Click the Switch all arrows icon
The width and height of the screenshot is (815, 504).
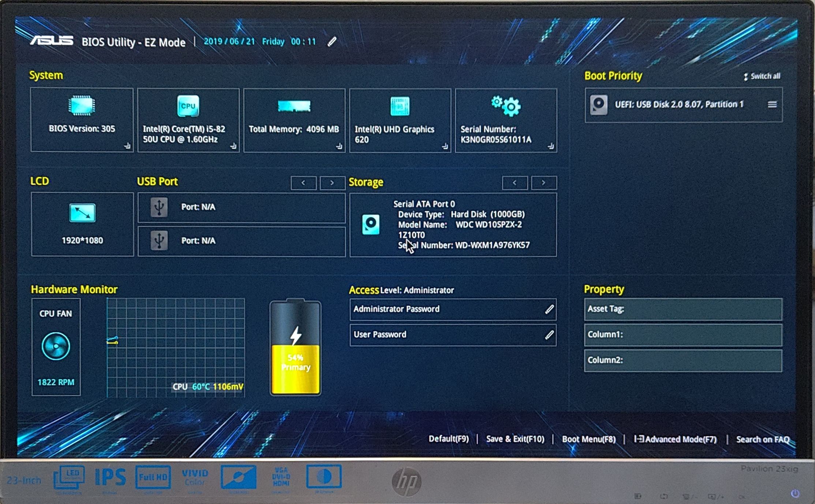[745, 77]
